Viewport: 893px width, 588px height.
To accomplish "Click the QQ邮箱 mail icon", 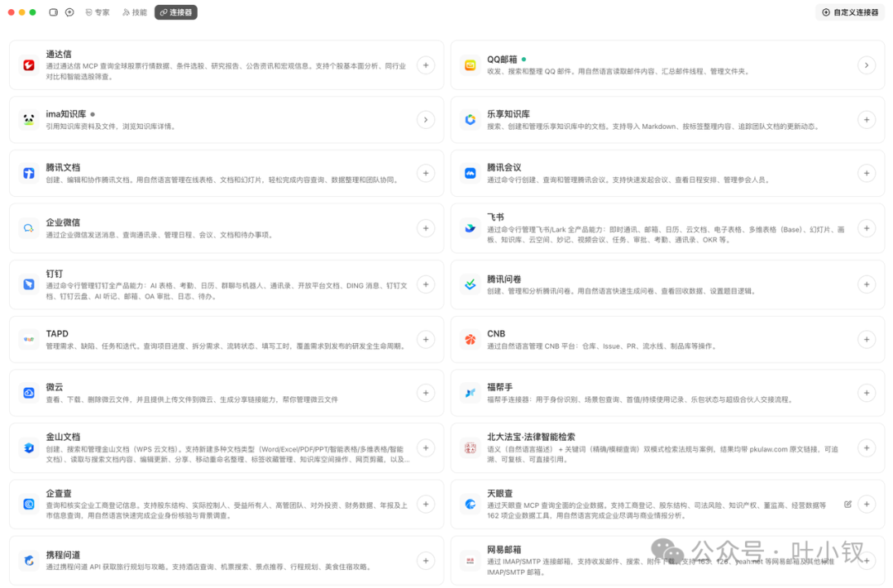I will pos(470,65).
